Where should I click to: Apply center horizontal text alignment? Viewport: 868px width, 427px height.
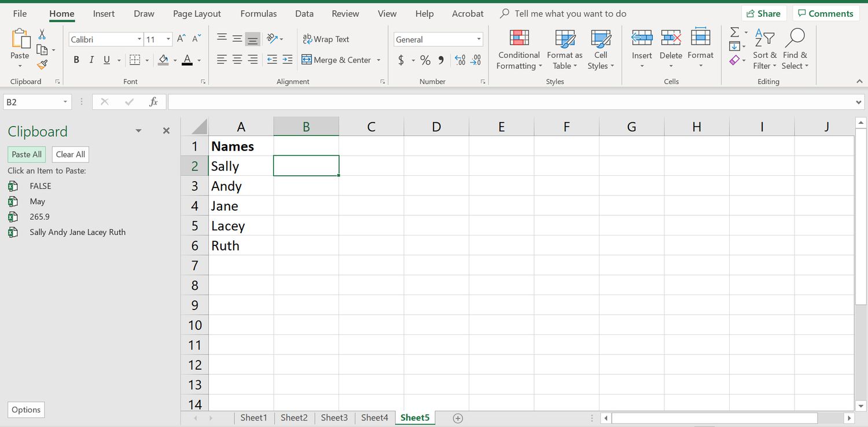click(x=237, y=60)
